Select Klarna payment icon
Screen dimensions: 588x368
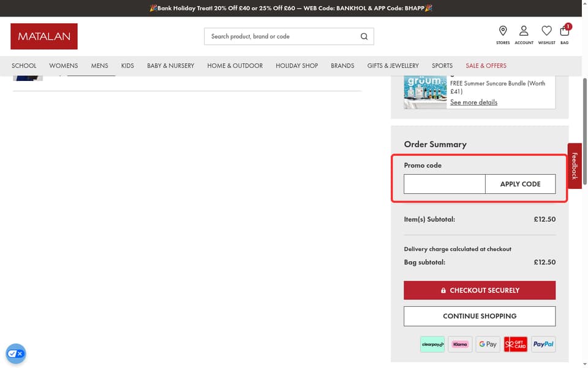[x=460, y=344]
